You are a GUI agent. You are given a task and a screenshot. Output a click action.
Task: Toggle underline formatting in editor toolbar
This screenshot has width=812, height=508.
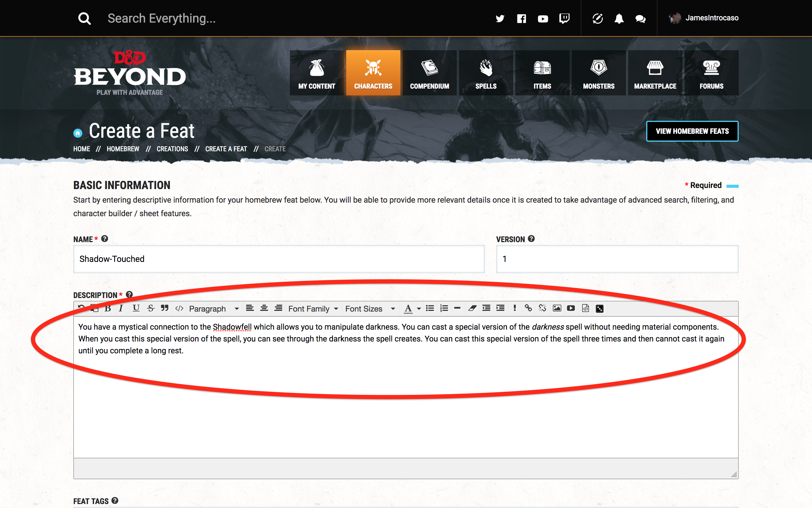(136, 308)
